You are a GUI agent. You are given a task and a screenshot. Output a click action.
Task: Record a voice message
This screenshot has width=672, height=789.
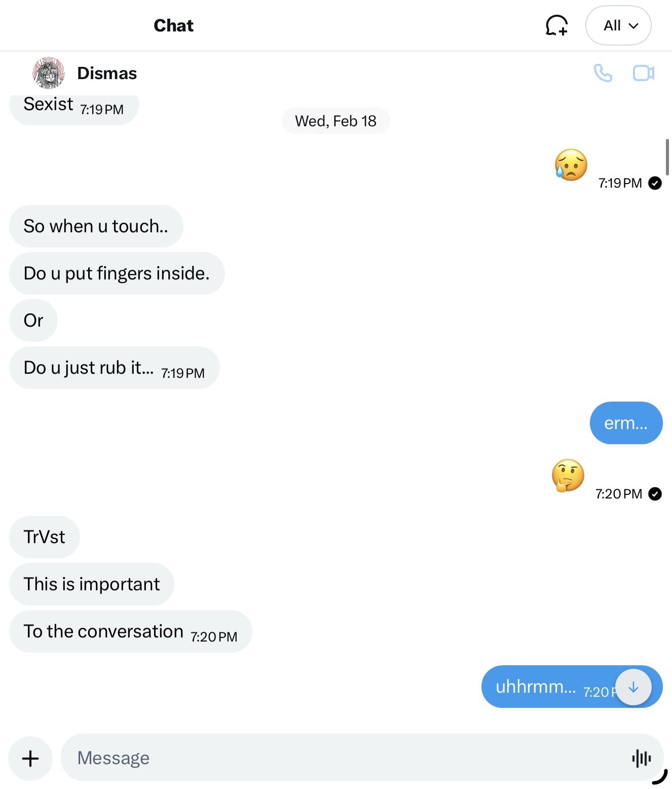(x=641, y=758)
